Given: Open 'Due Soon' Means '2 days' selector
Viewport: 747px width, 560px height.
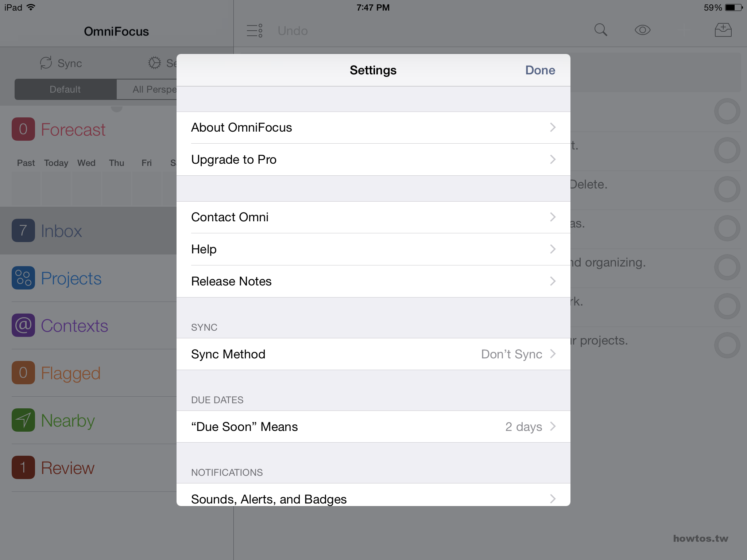Looking at the screenshot, I should click(530, 427).
